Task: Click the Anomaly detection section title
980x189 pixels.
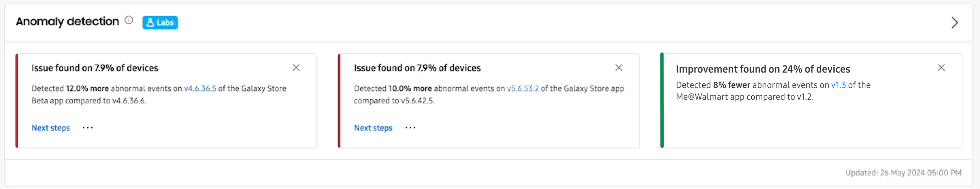Action: (x=67, y=22)
